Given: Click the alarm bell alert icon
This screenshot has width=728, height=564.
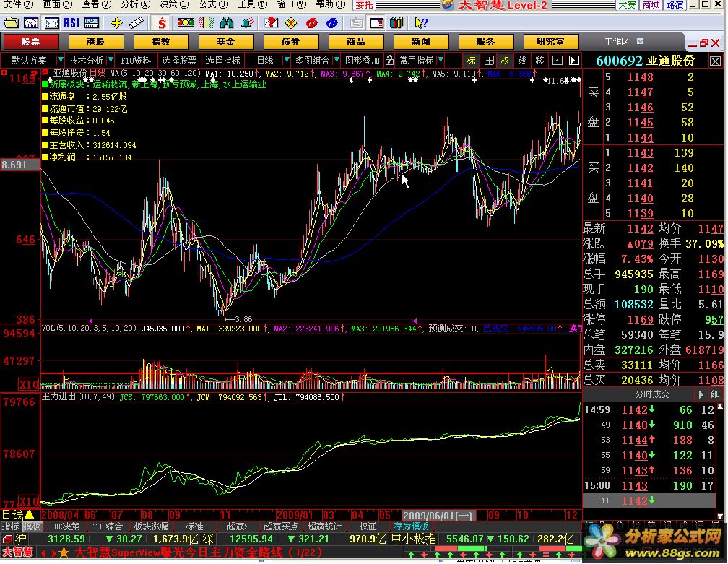Looking at the screenshot, I should [247, 22].
